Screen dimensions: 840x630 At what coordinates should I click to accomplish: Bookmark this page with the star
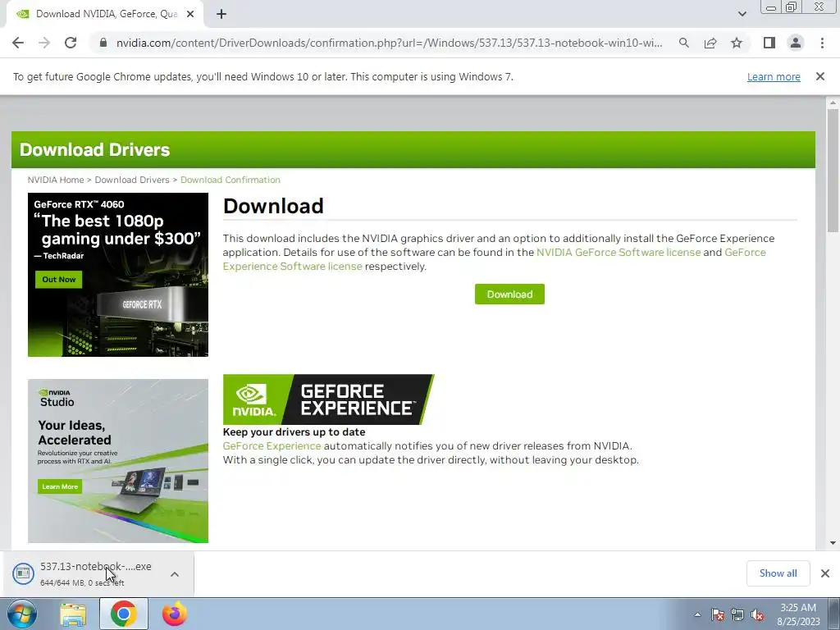tap(737, 43)
